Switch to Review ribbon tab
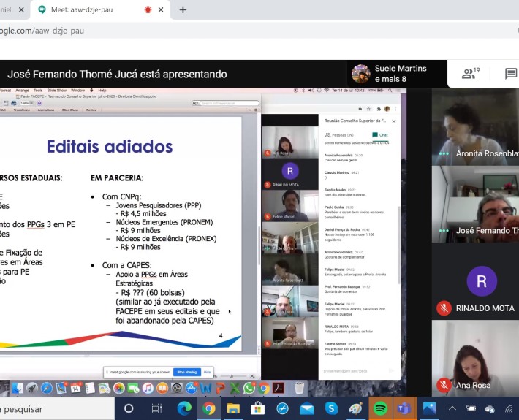 coord(91,110)
